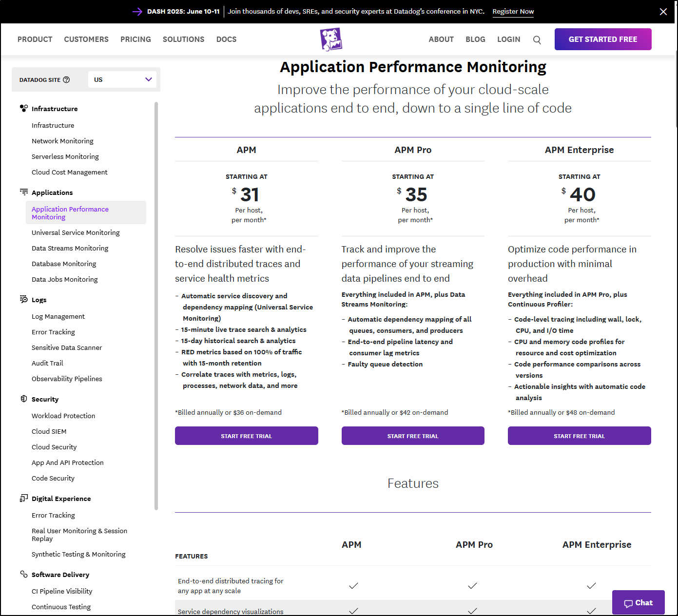
Task: Visit the Blog link
Action: 475,39
